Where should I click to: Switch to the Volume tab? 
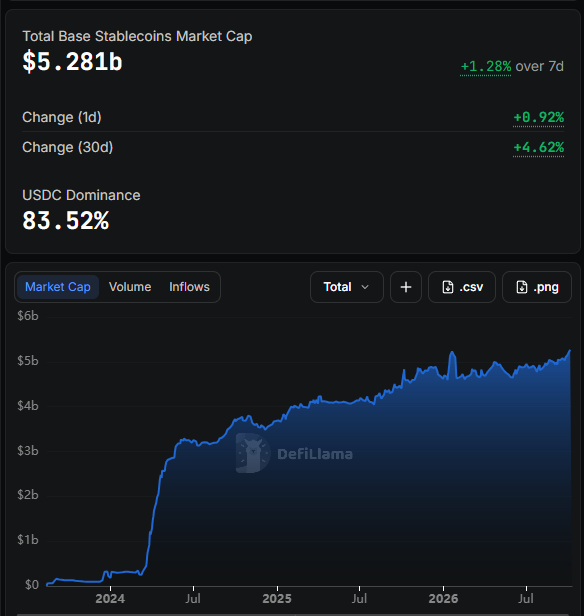pos(130,287)
